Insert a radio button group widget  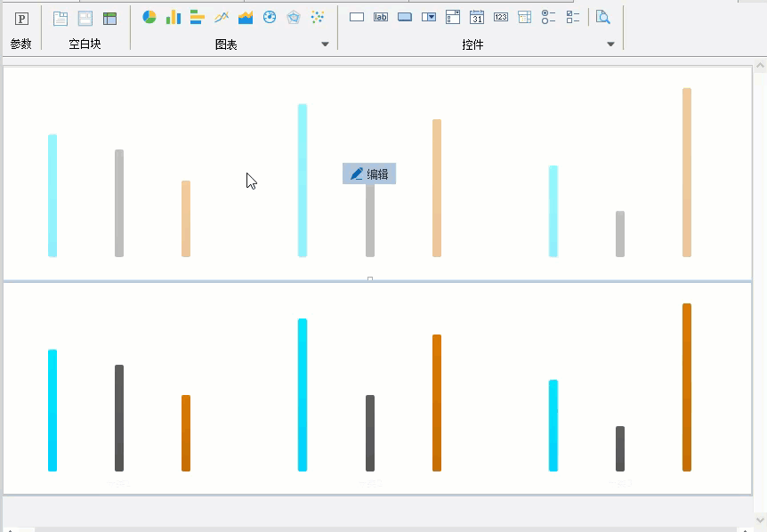coord(548,17)
